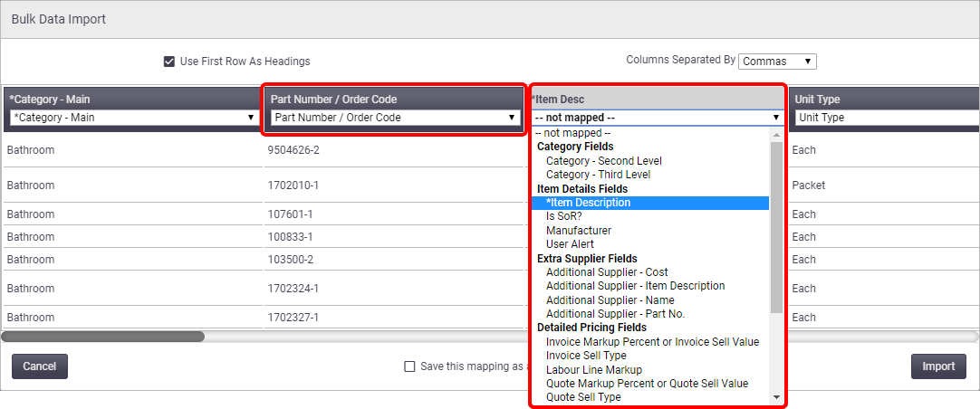Click part number 1702327-1 cell

[x=392, y=318]
